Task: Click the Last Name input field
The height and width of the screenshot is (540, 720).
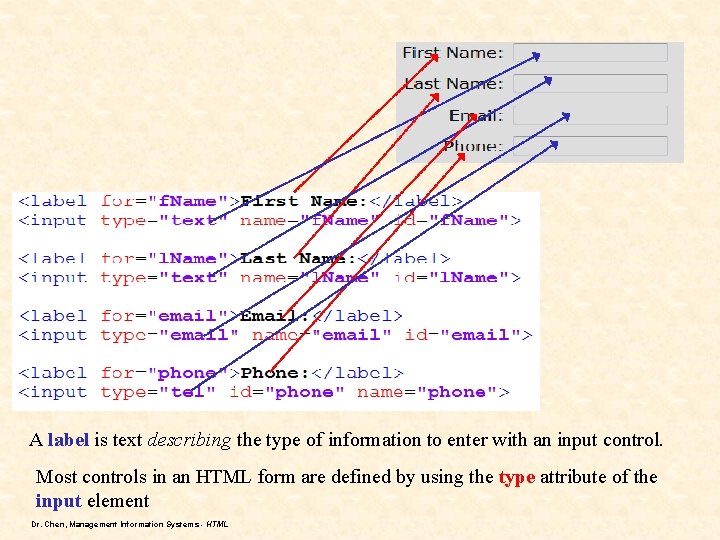Action: click(590, 84)
